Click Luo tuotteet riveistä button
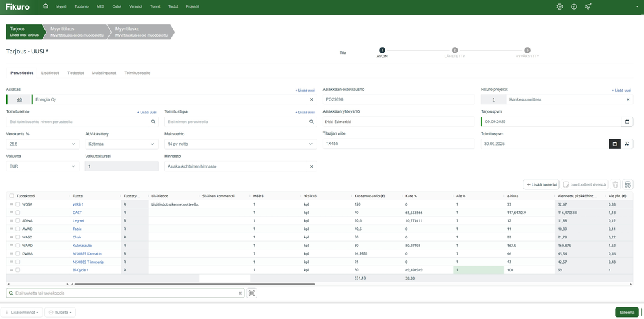The height and width of the screenshot is (319, 644). click(585, 185)
